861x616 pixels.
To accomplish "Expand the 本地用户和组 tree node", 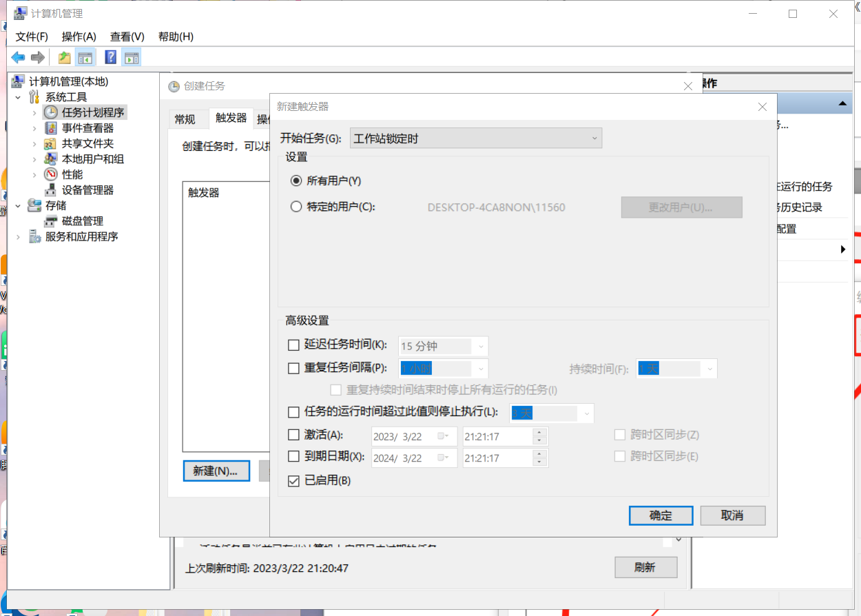I will [x=34, y=159].
